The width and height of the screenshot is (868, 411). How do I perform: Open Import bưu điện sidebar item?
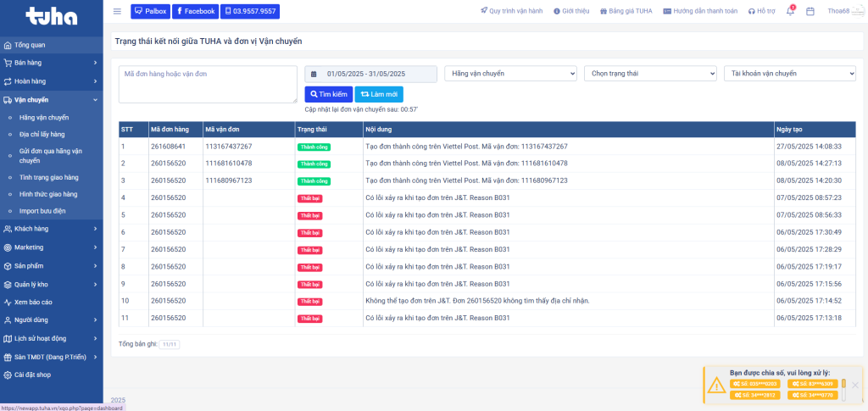42,210
